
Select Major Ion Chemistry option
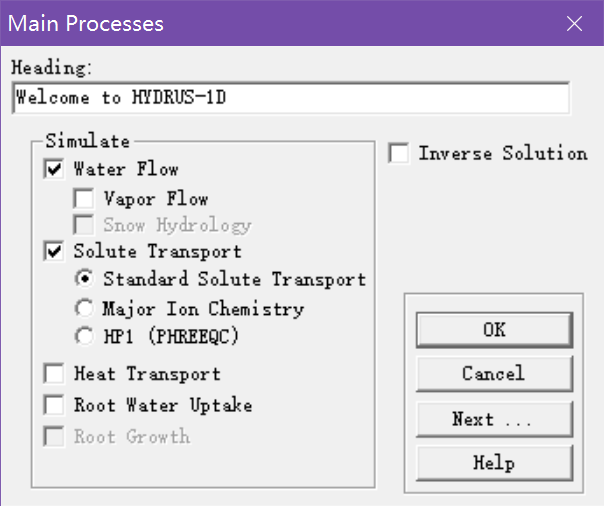coord(84,309)
